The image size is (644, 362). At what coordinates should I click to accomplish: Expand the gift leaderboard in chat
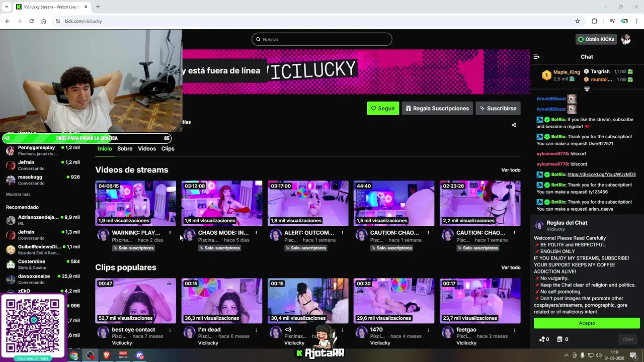click(x=587, y=89)
